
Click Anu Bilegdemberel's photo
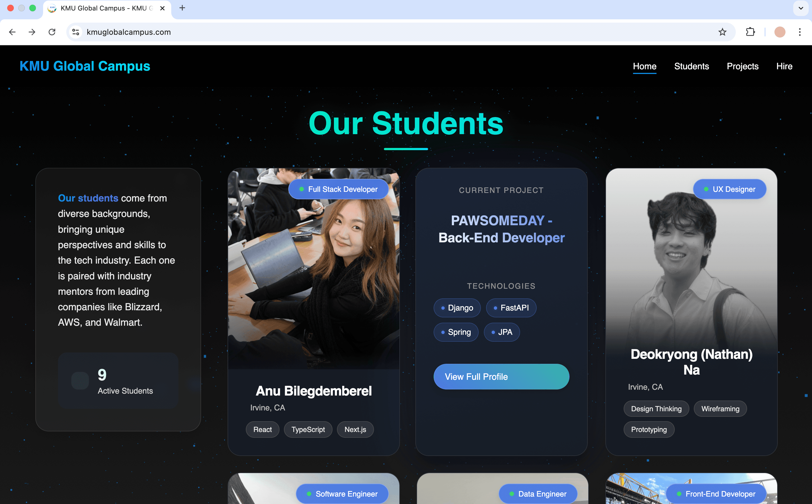click(x=313, y=269)
